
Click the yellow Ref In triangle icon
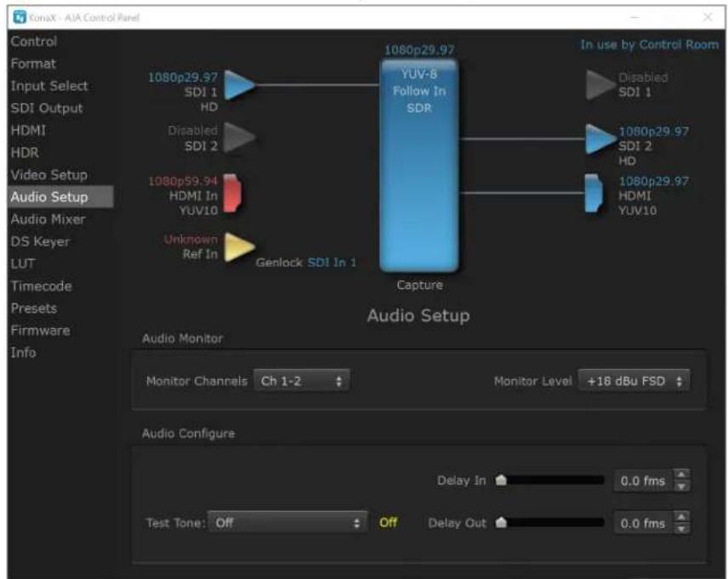240,247
